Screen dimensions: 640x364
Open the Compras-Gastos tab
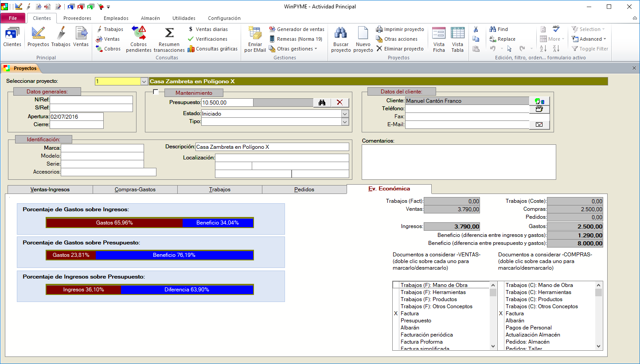[x=135, y=190]
